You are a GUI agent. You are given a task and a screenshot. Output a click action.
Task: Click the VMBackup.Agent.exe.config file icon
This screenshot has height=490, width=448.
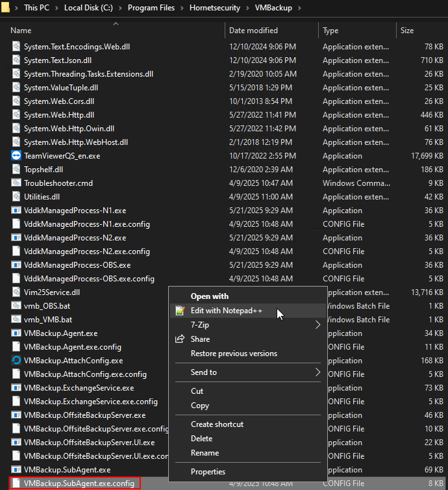tap(16, 346)
